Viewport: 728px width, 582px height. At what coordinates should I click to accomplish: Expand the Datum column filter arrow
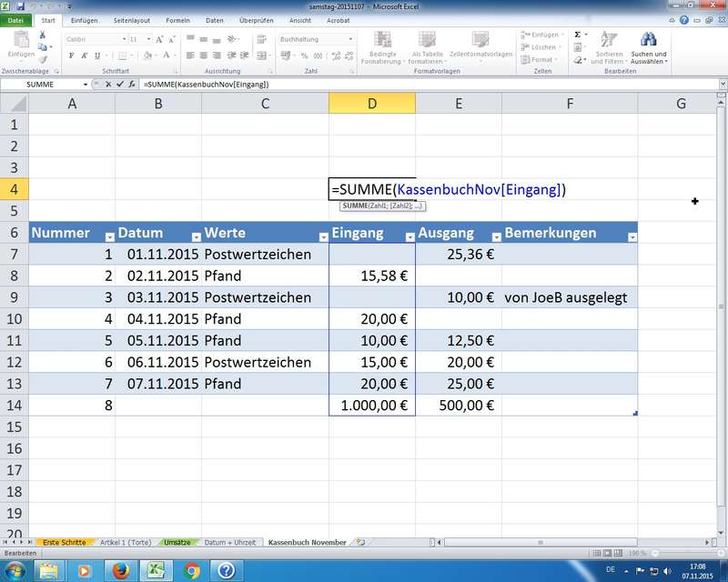coord(196,236)
